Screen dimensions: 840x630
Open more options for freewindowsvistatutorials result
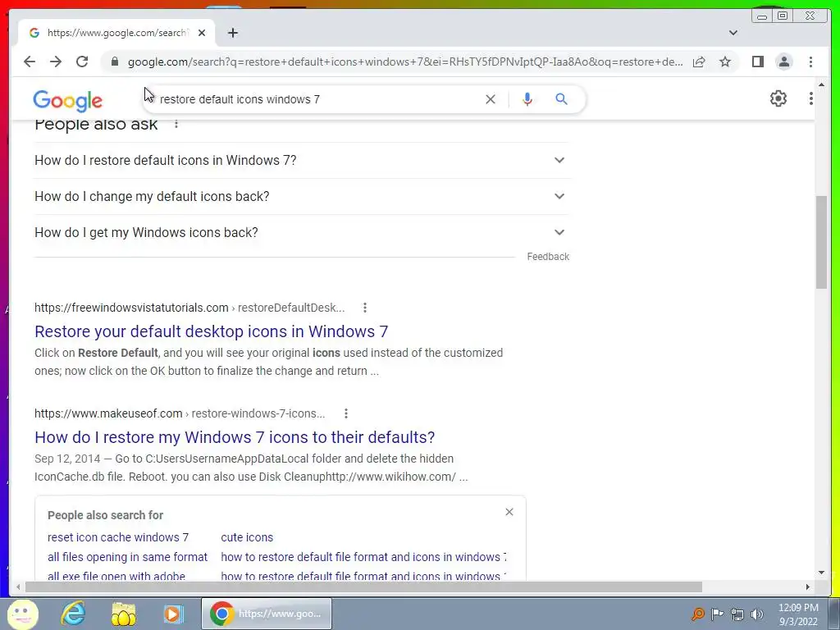(x=365, y=308)
